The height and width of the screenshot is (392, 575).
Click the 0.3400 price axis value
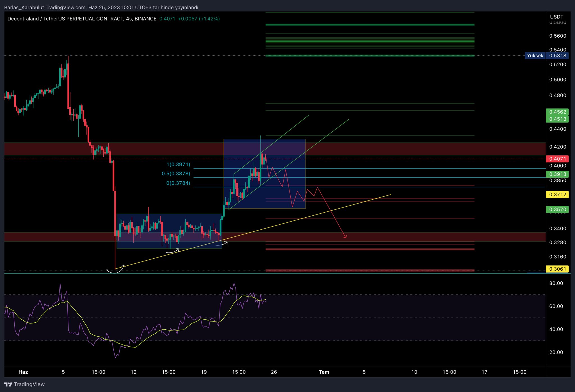pyautogui.click(x=558, y=229)
